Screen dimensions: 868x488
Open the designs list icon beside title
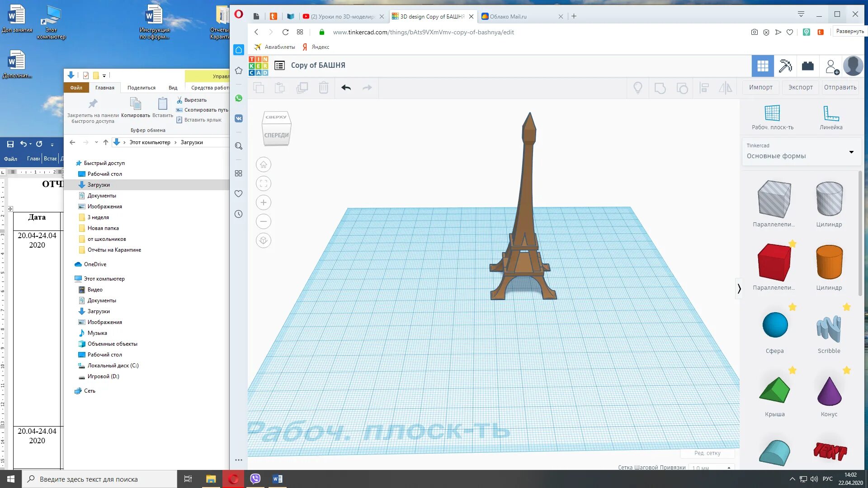(x=279, y=66)
